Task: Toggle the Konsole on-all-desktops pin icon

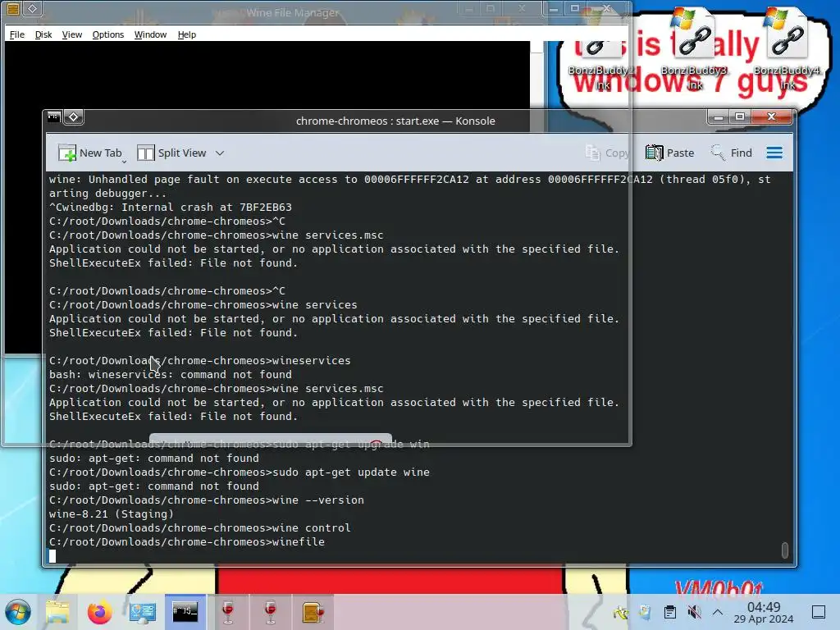Action: coord(74,116)
